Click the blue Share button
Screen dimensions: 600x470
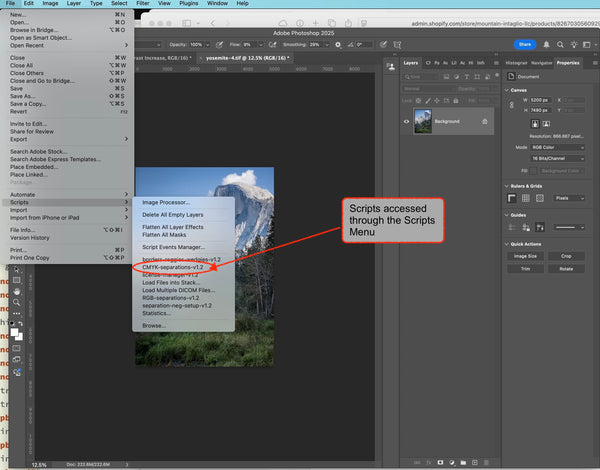point(525,44)
